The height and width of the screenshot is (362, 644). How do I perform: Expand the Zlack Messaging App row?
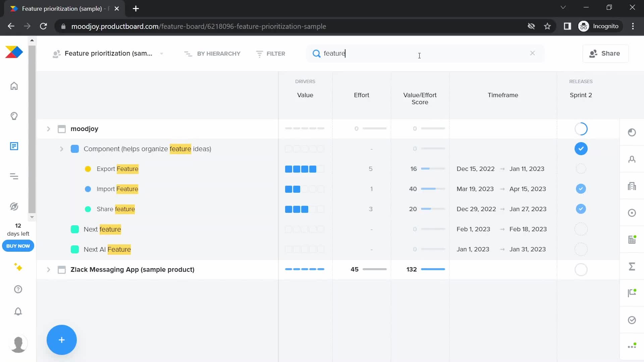48,270
